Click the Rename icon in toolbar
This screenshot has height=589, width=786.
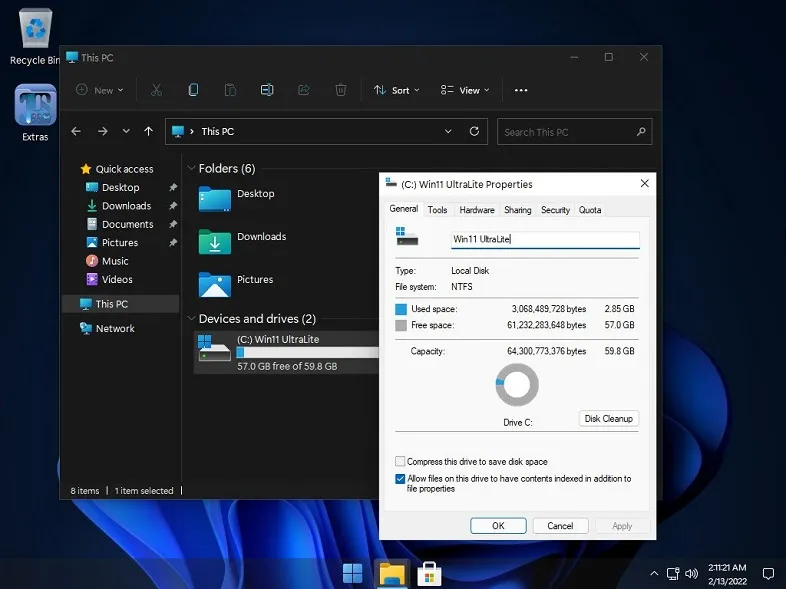(267, 90)
